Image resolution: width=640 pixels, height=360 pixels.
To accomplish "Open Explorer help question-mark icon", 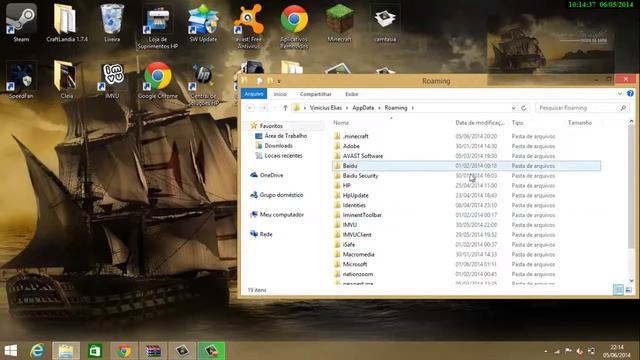I will [630, 93].
